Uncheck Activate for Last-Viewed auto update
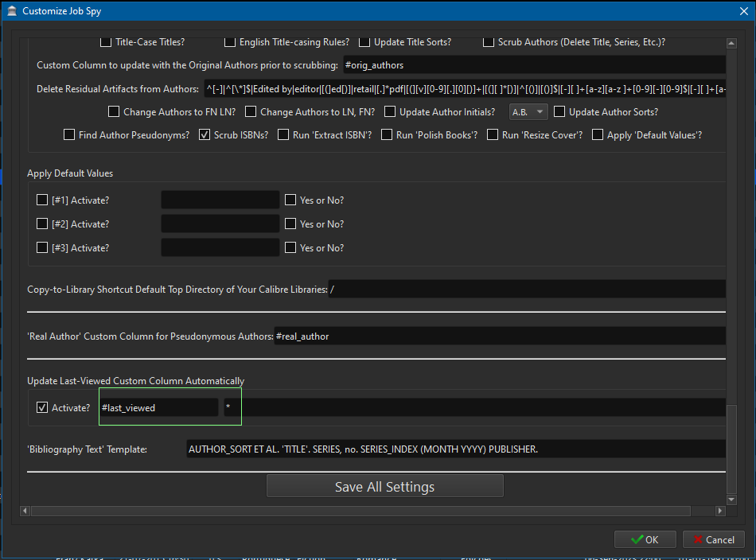The image size is (756, 560). pos(42,408)
